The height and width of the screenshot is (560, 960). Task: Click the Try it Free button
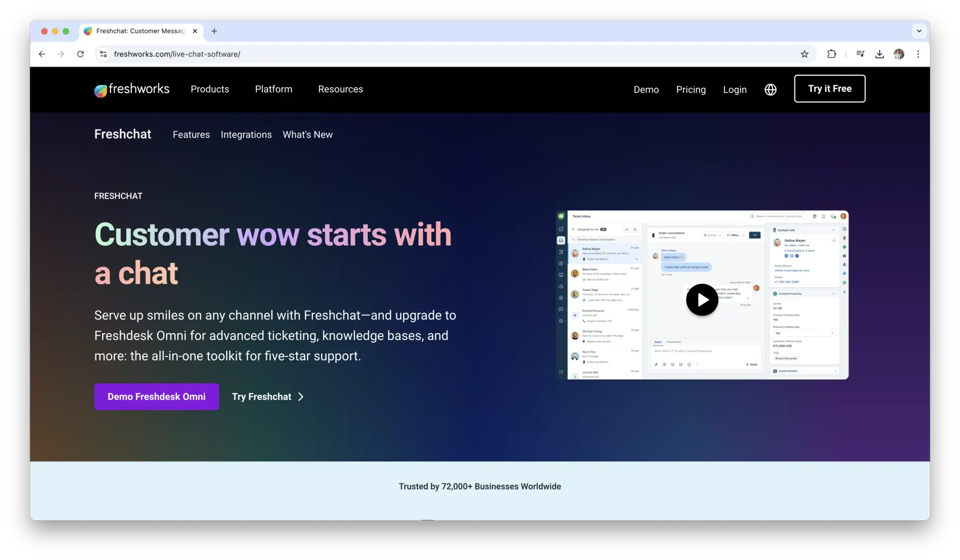[x=829, y=89]
